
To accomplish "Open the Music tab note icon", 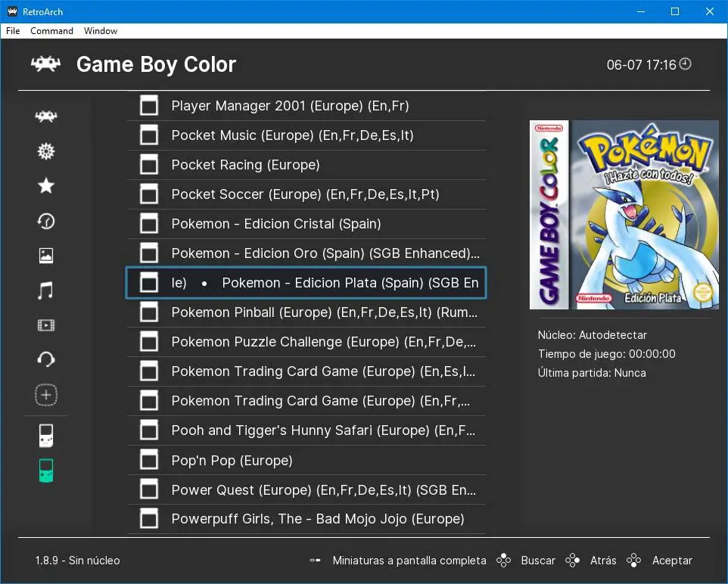I will (x=46, y=290).
